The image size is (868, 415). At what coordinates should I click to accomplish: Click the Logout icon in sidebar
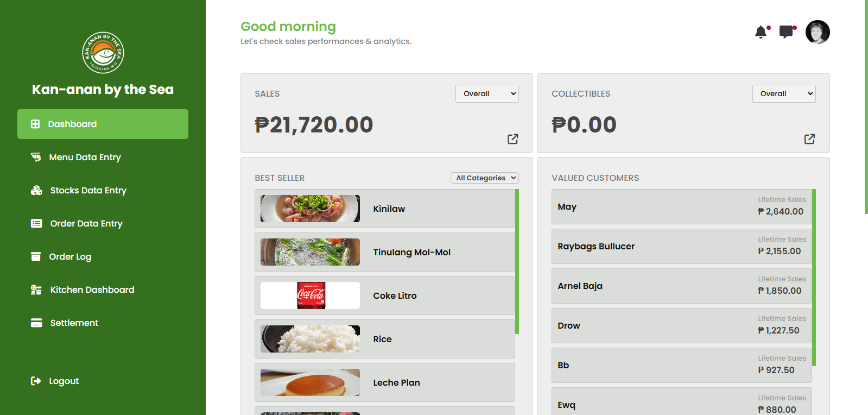click(36, 381)
